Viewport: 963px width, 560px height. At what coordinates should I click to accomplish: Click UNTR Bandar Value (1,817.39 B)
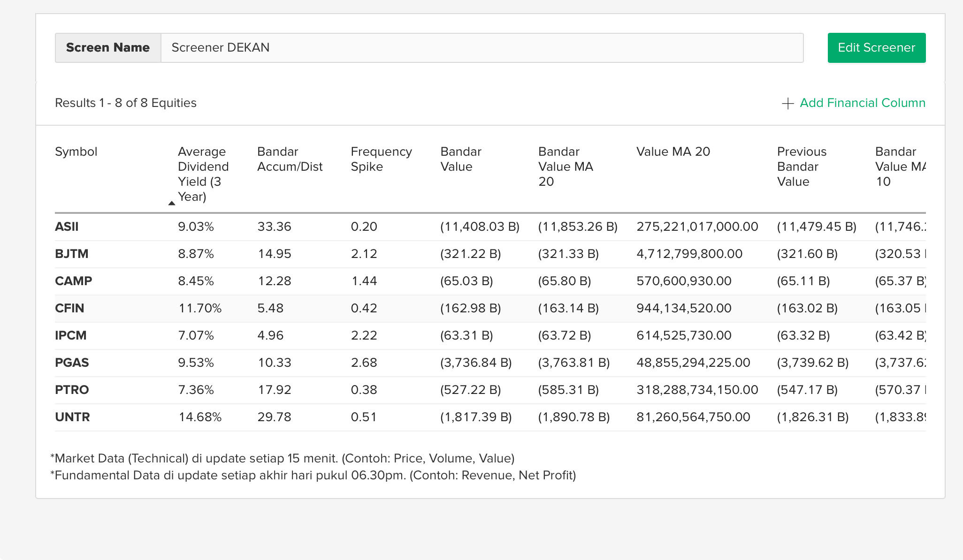coord(476,417)
